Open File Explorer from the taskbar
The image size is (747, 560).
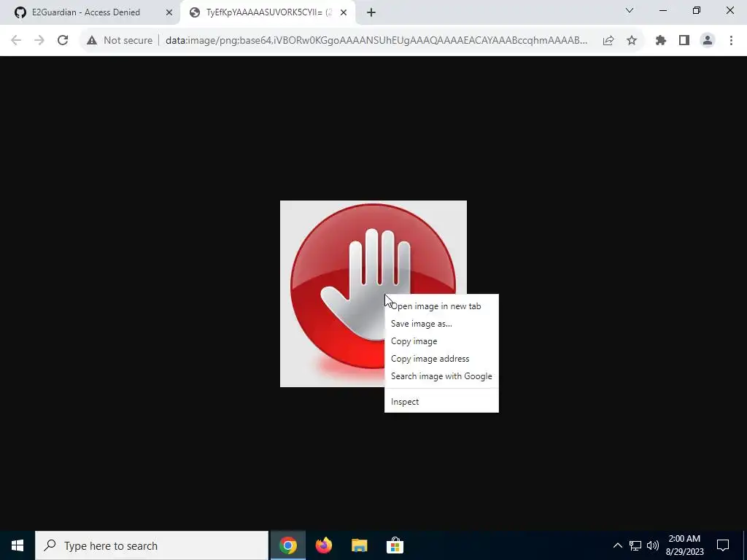pyautogui.click(x=359, y=545)
